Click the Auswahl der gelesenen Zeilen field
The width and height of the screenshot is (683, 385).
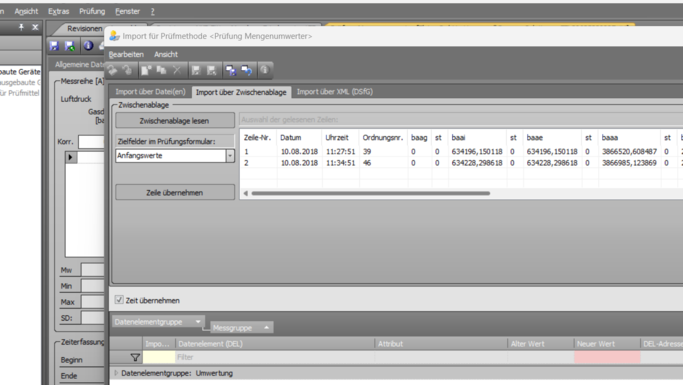(461, 120)
